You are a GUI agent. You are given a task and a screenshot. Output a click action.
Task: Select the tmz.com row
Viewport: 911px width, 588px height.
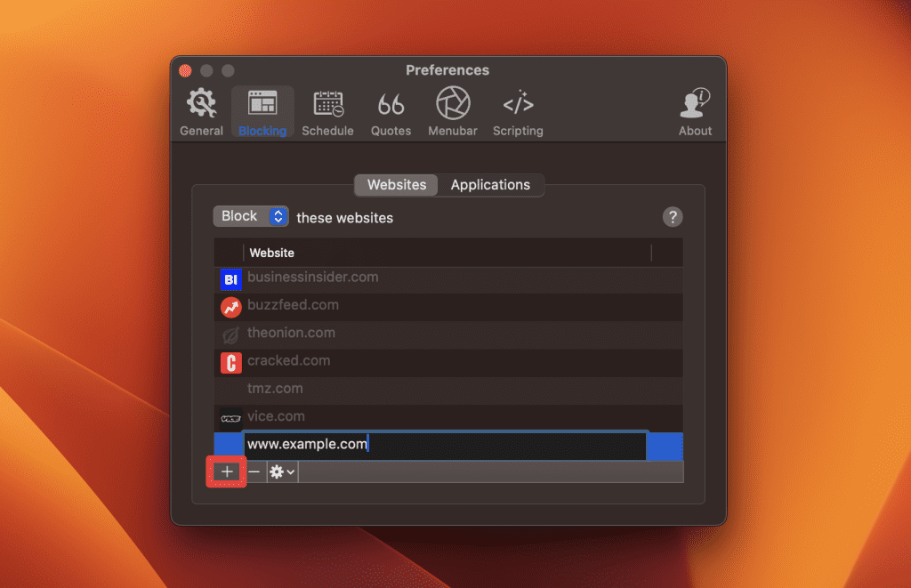(x=448, y=391)
